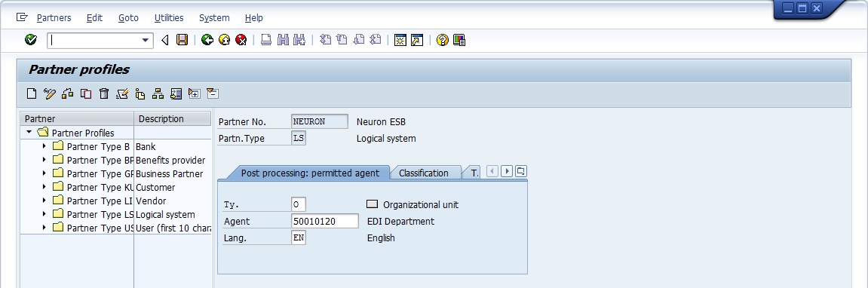Screen dimensions: 868x288
Task: Toggle Display/Change with the pencil-glasses icon
Action: click(x=50, y=93)
